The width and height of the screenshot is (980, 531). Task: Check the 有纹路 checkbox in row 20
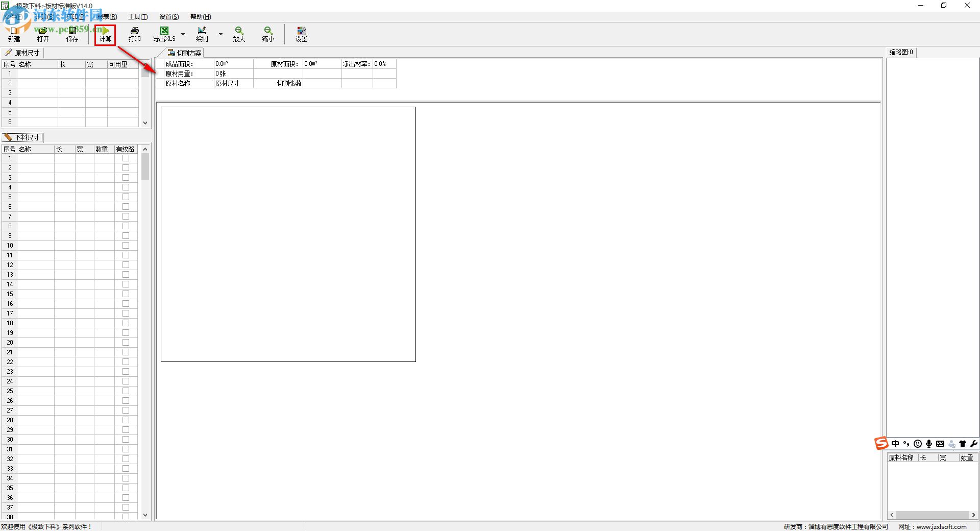tap(126, 343)
